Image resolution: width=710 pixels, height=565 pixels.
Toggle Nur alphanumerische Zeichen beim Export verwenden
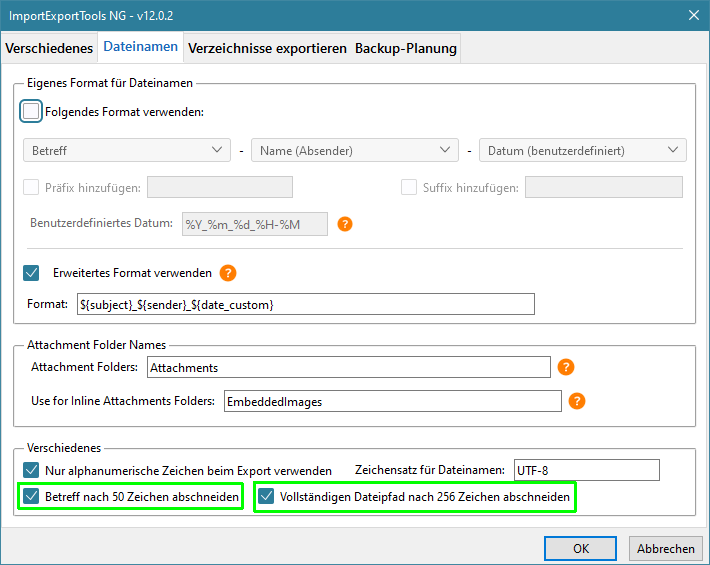32,470
